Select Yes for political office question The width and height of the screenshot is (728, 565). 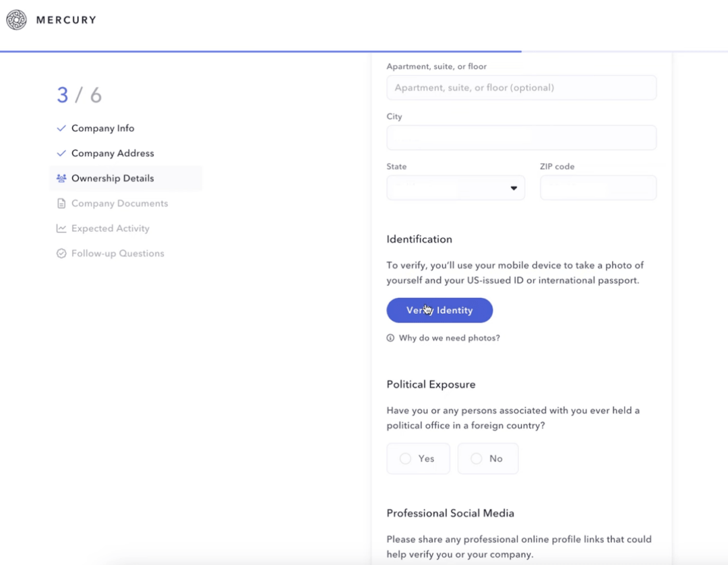click(418, 458)
